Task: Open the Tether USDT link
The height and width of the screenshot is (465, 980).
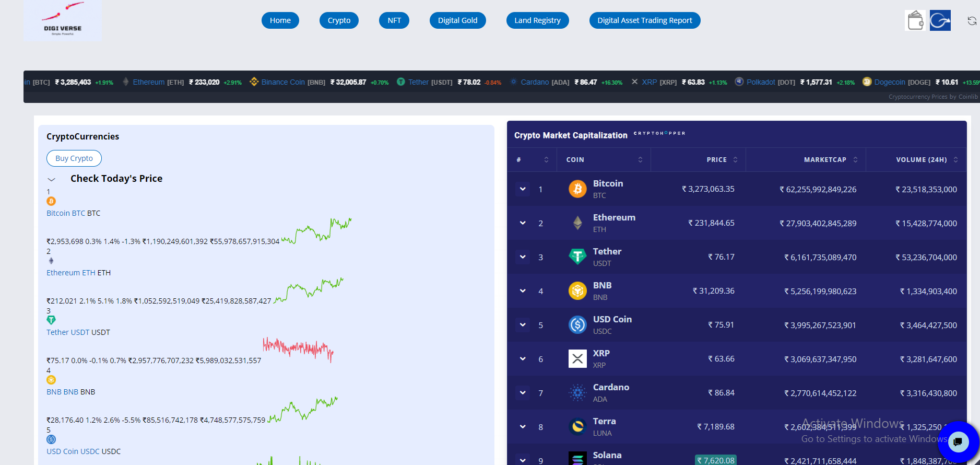Action: click(68, 332)
